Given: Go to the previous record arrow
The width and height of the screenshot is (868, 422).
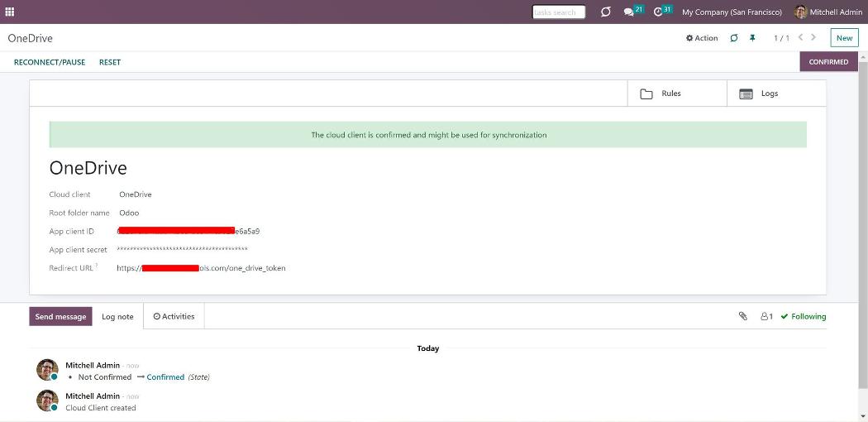Looking at the screenshot, I should [x=800, y=37].
